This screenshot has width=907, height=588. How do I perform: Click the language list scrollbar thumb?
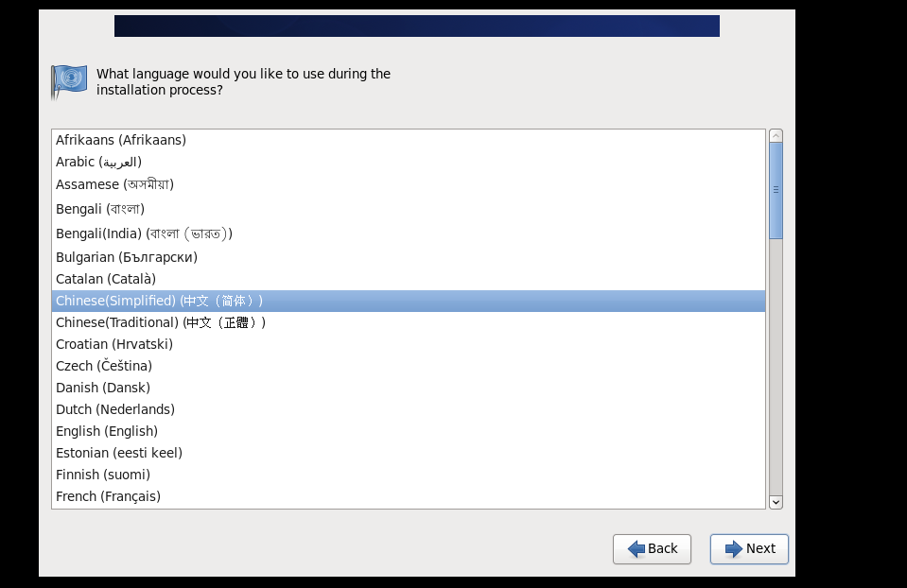click(x=776, y=190)
